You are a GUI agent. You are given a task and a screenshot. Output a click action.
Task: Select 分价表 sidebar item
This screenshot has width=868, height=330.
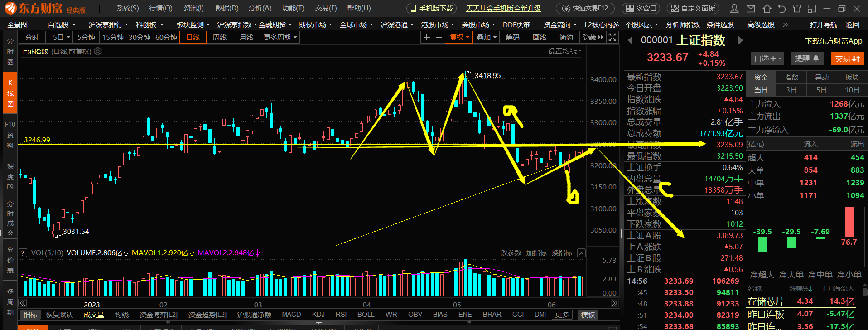10,260
